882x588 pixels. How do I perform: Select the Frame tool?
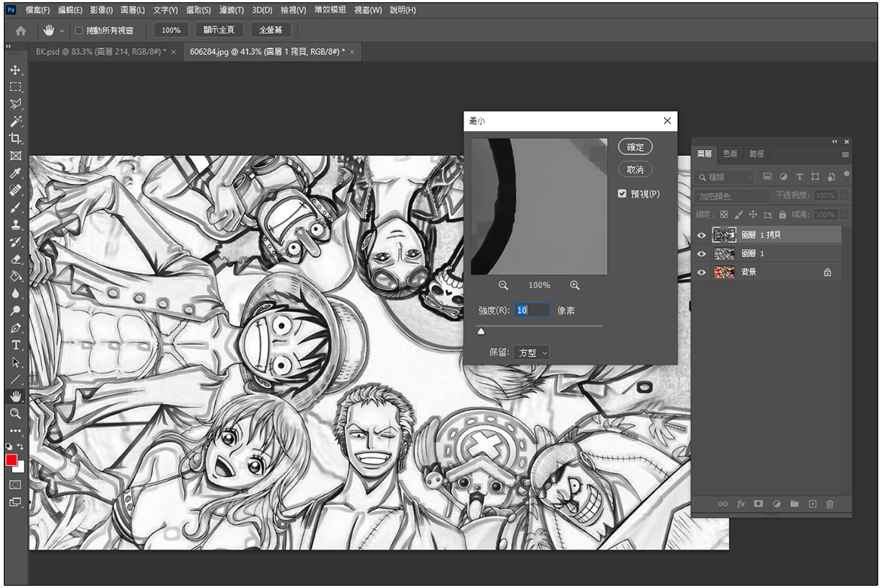15,156
